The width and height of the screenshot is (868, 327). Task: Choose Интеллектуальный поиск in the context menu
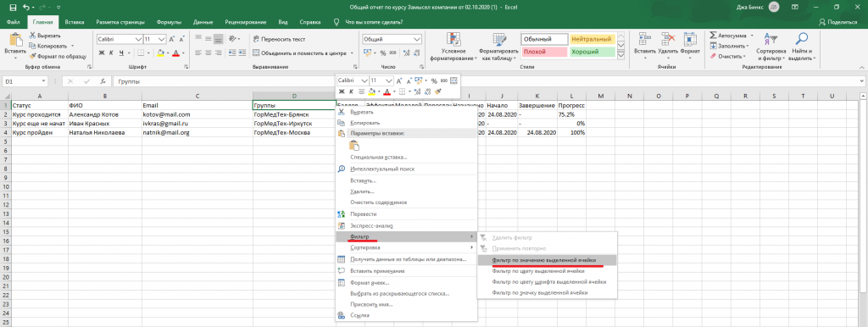406,169
